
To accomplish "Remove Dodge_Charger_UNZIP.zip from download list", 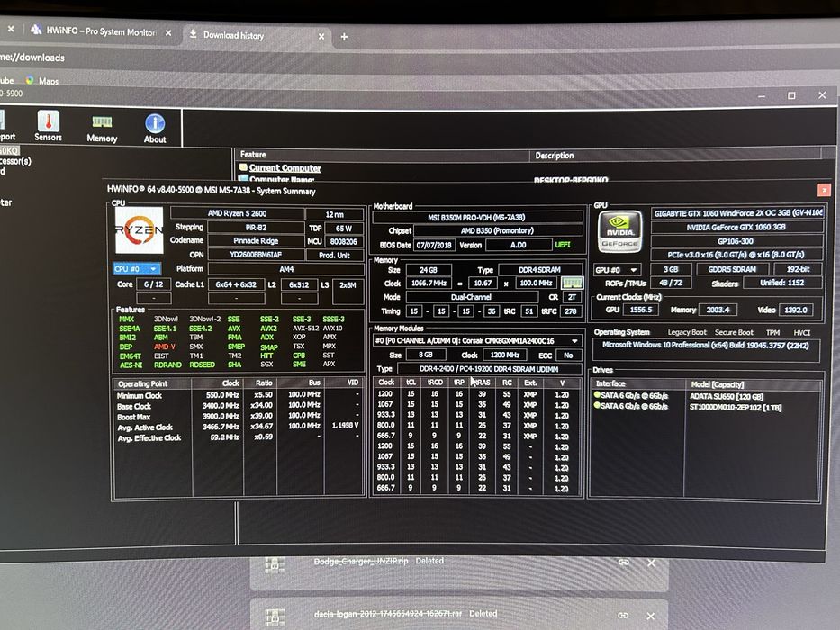I will click(x=651, y=562).
